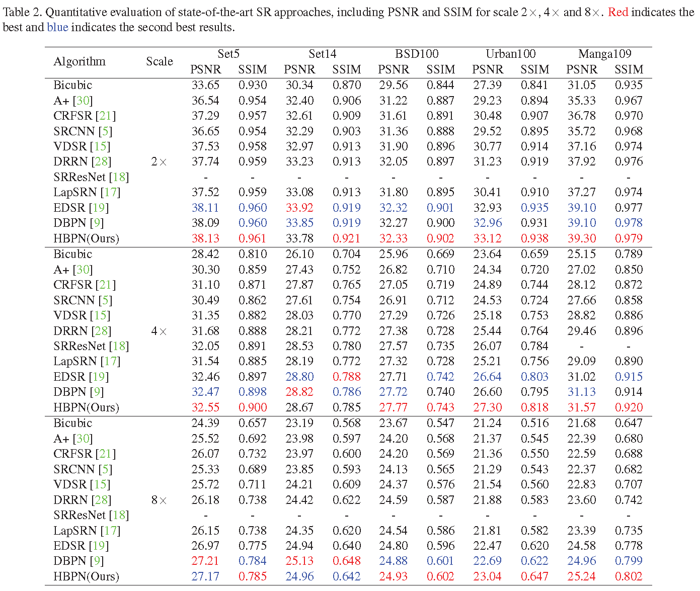Click the Bicubic value 24.39

pos(205,423)
